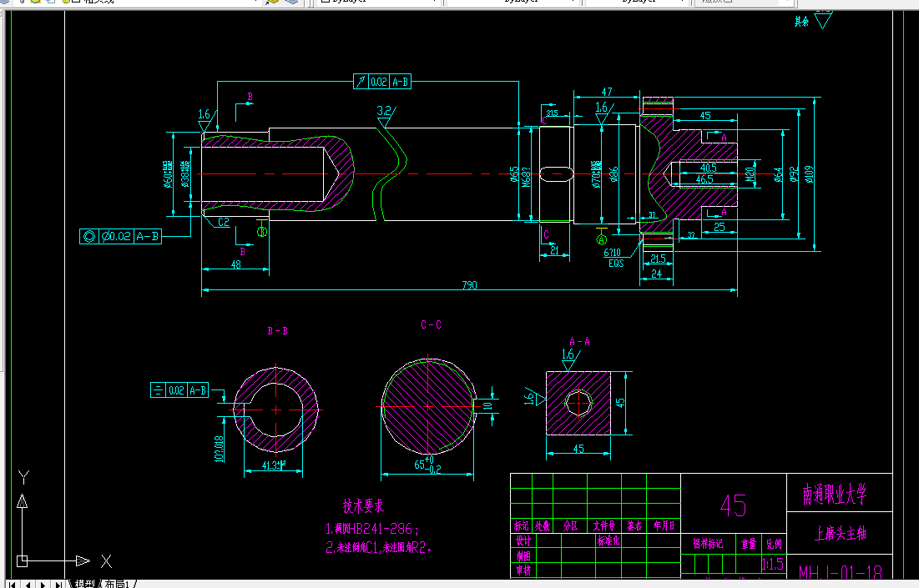
Task: Click the C-C section view label
Action: point(431,324)
